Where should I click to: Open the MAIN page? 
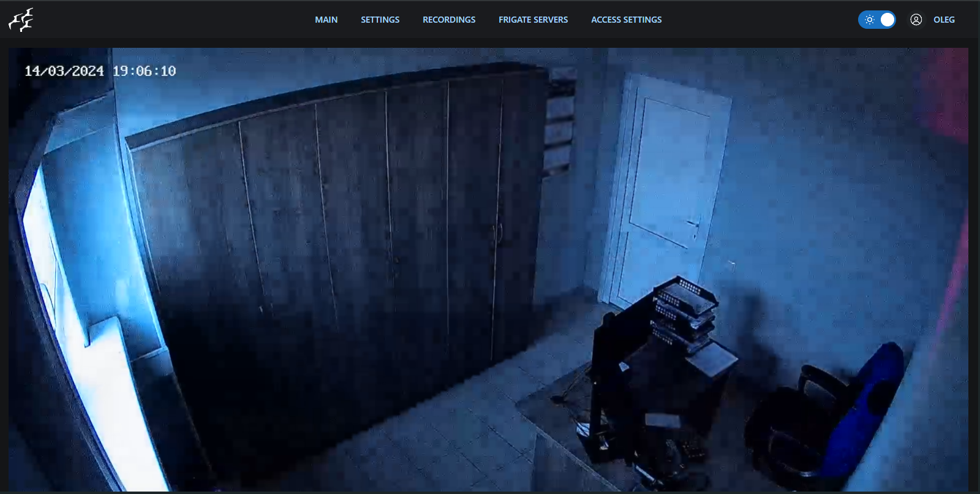pos(326,20)
